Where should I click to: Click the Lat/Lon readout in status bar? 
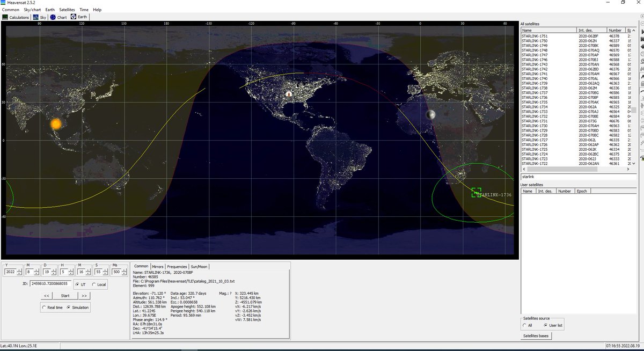(18, 347)
